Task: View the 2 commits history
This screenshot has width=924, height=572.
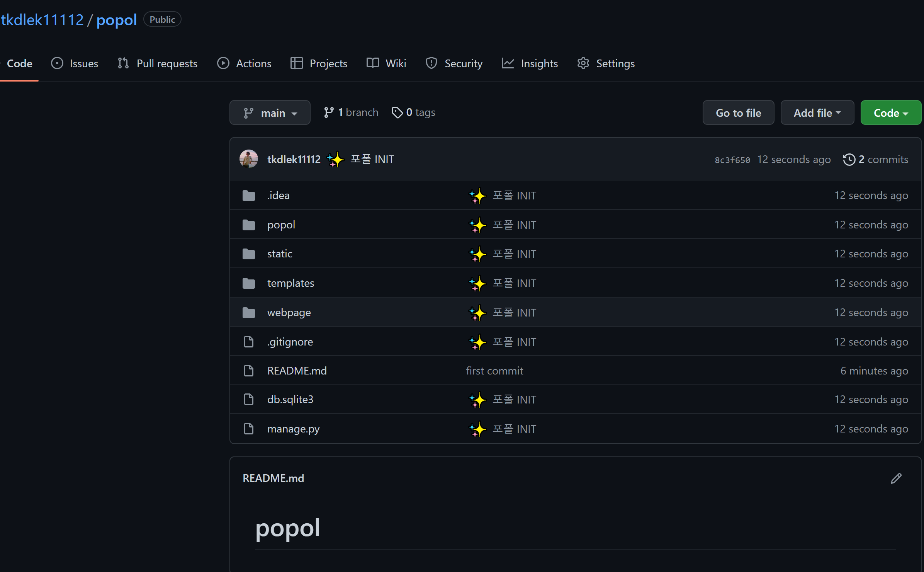Action: click(875, 160)
